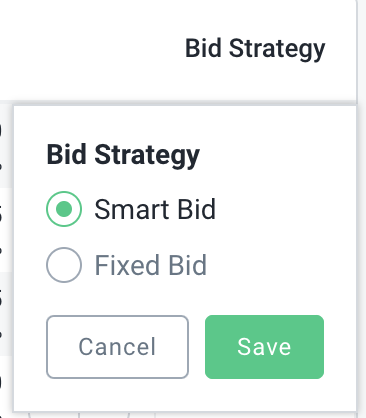
Task: Click the bold Bid Strategy title in the popup
Action: coord(123,155)
